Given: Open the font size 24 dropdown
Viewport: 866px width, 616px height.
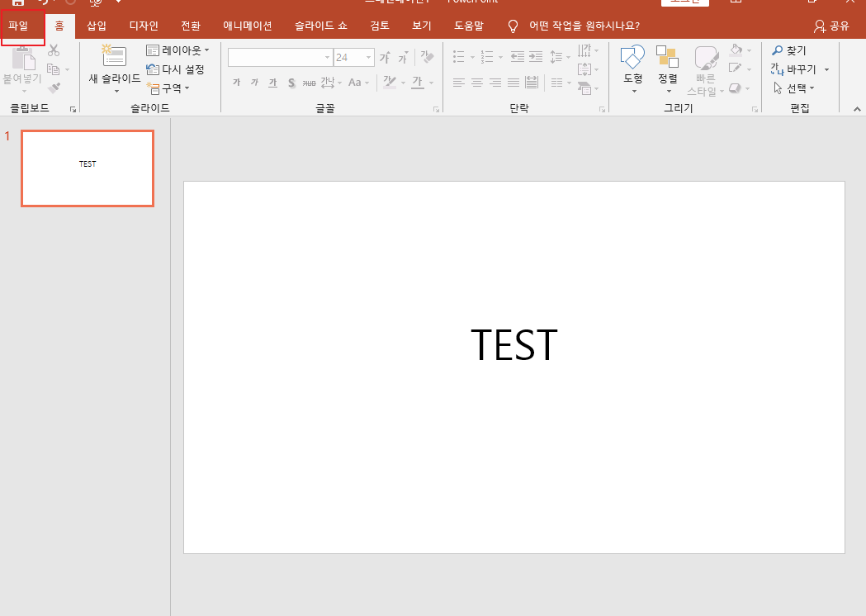Looking at the screenshot, I should tap(368, 58).
